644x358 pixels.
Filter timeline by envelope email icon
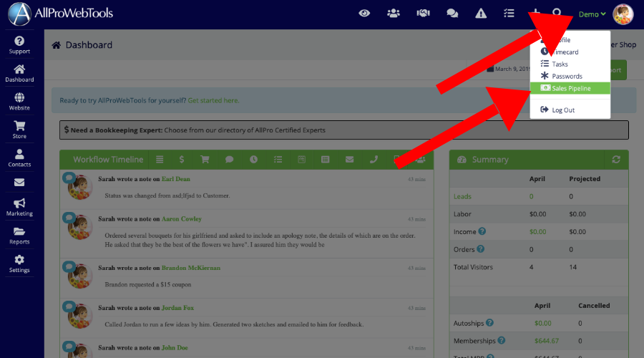349,160
